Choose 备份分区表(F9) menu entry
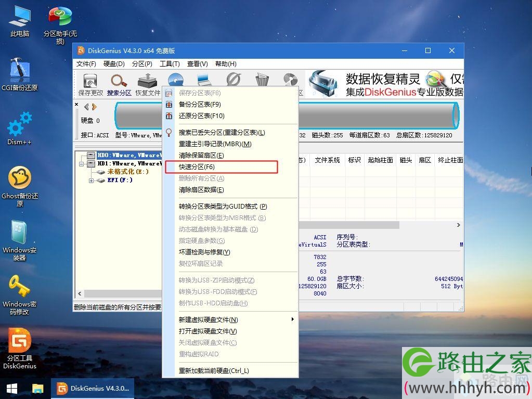The height and width of the screenshot is (399, 532). pos(230,105)
